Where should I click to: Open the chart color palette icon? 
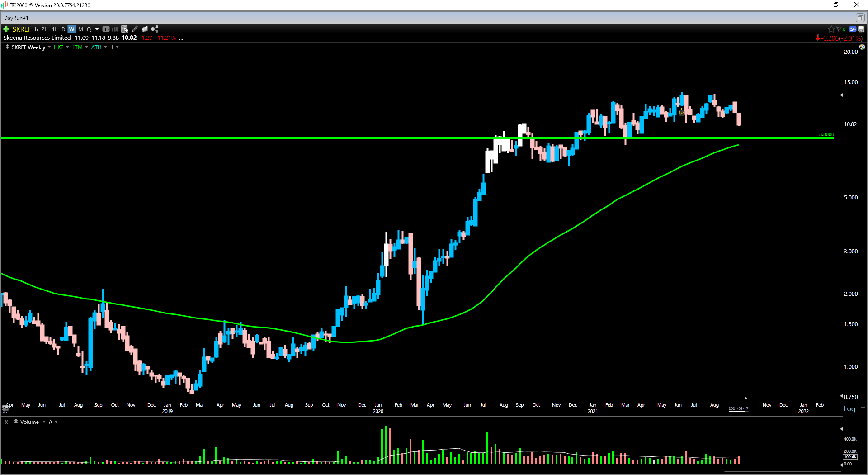(862, 47)
